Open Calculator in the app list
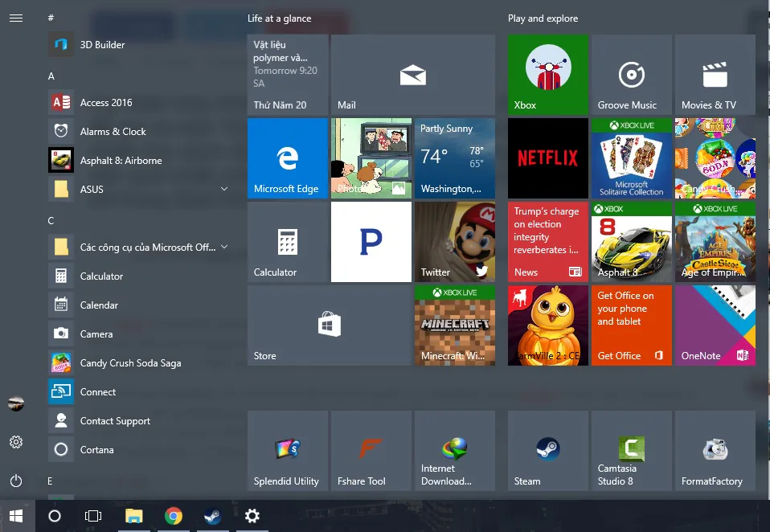Image resolution: width=770 pixels, height=532 pixels. [140, 276]
